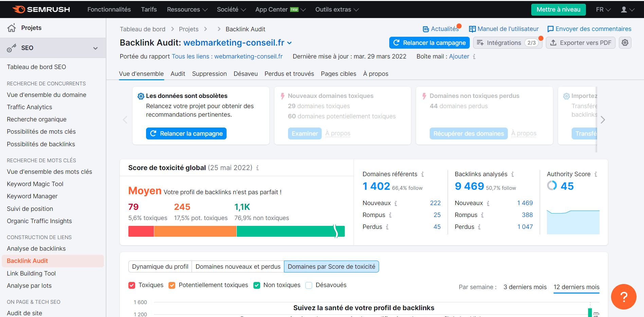Switch to the Audit tab
644x317 pixels.
pyautogui.click(x=178, y=74)
